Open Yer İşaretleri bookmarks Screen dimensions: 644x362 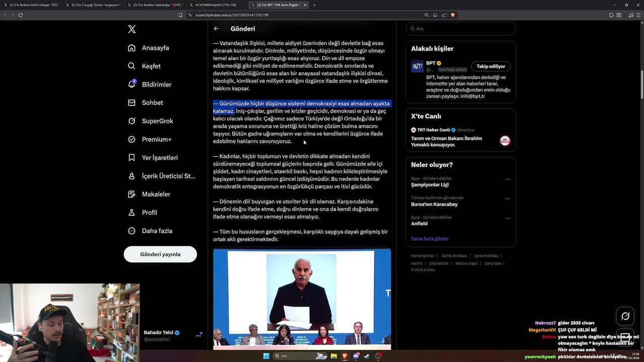(x=152, y=157)
